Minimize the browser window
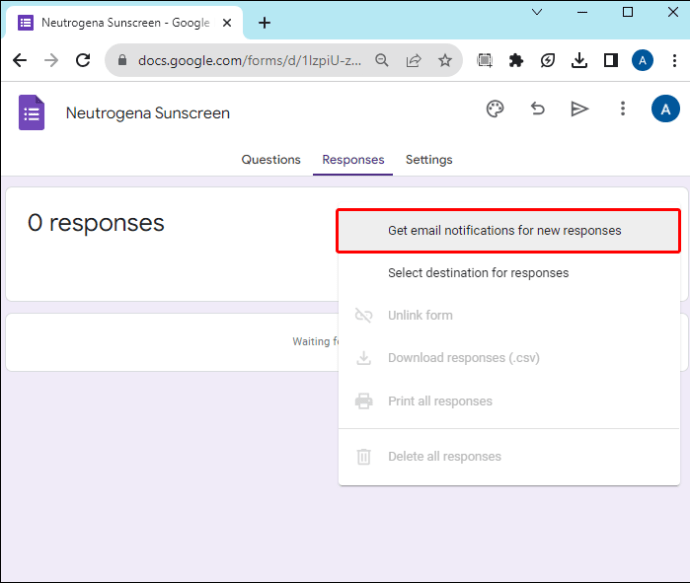This screenshot has width=690, height=583. pyautogui.click(x=582, y=12)
